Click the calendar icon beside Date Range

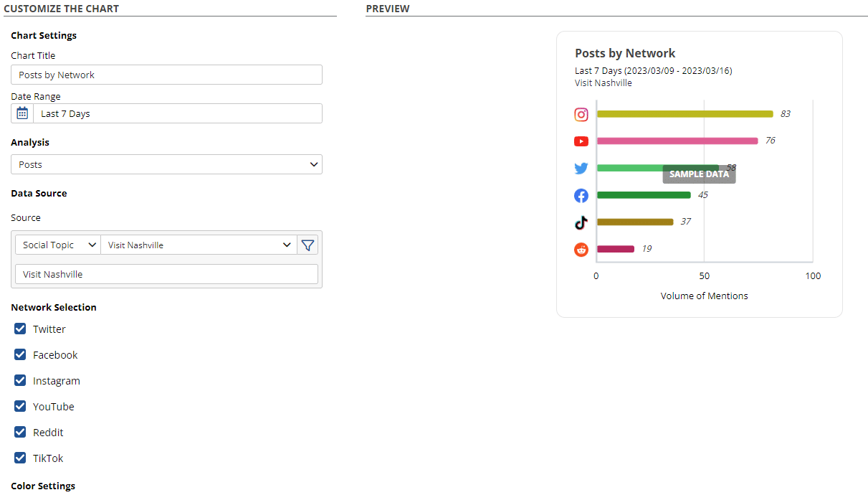click(x=22, y=113)
